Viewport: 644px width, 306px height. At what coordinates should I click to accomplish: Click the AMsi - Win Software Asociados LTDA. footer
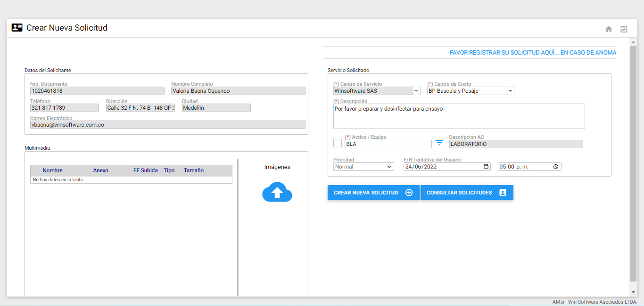595,302
